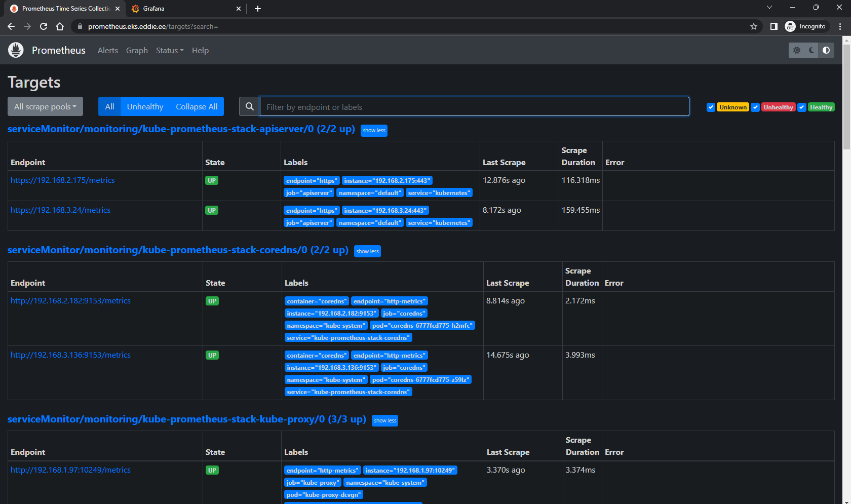Open Chrome three-dot menu

pyautogui.click(x=840, y=26)
